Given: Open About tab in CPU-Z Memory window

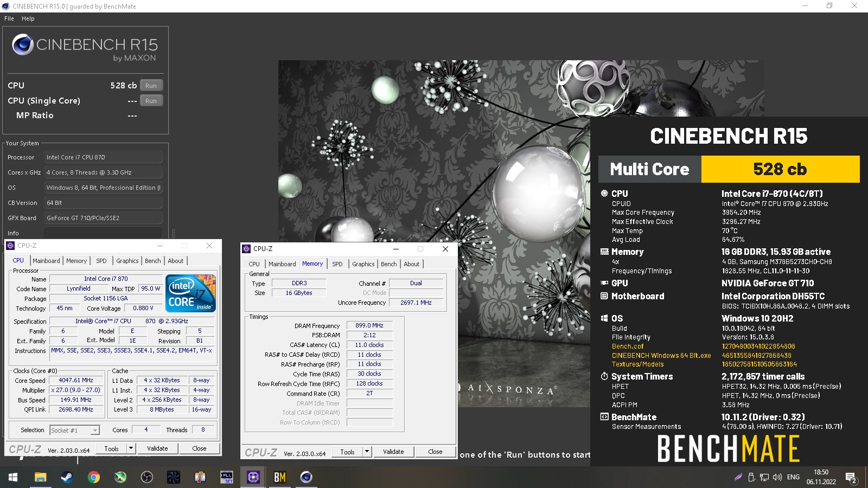Looking at the screenshot, I should (x=412, y=264).
